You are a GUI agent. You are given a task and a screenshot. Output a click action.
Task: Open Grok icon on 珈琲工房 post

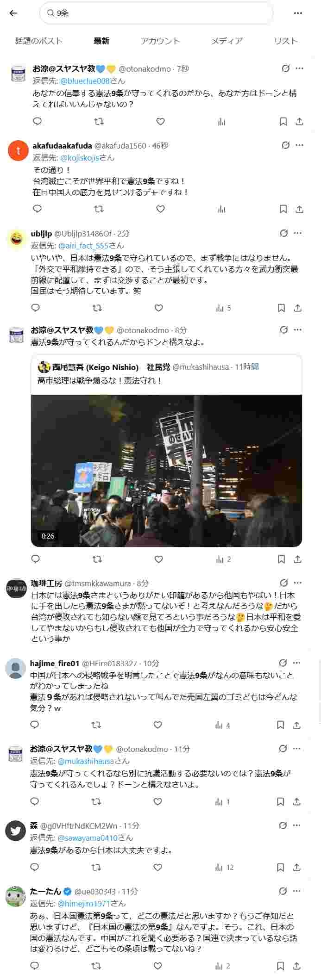[x=284, y=583]
